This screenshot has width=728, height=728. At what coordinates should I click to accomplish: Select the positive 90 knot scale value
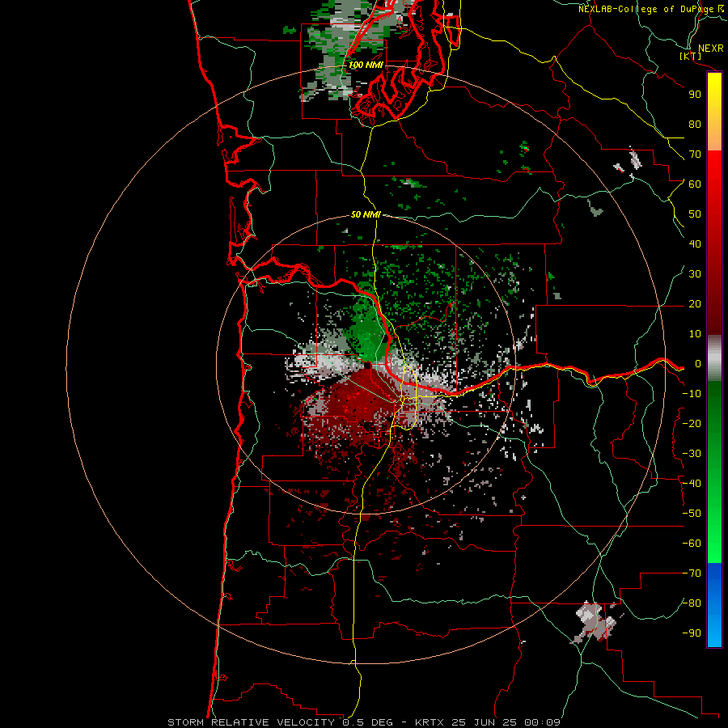[x=695, y=95]
